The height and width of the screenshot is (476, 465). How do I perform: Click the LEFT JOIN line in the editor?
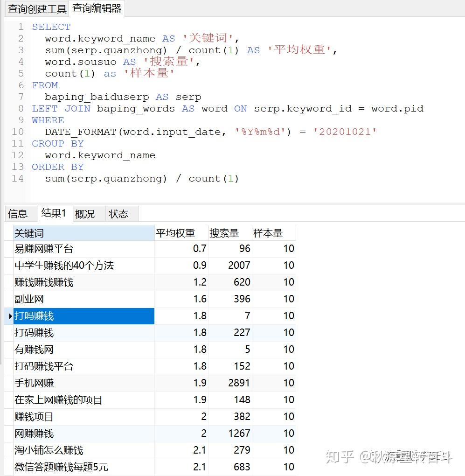click(228, 109)
